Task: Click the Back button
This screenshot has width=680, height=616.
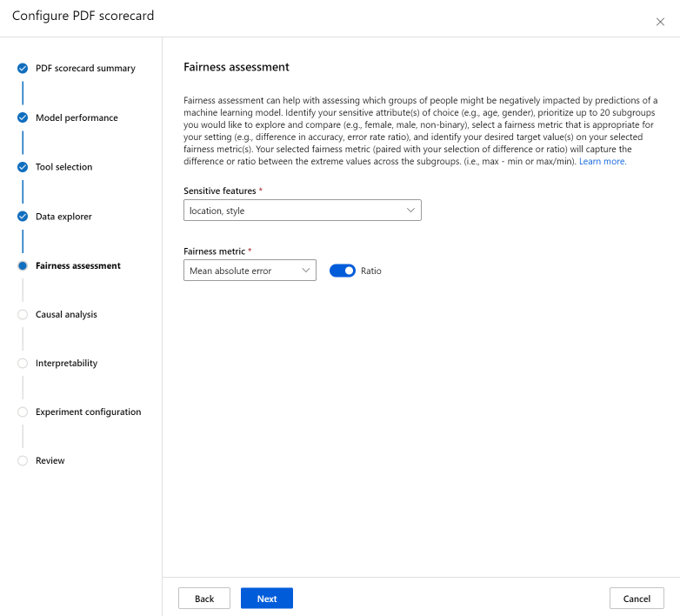Action: click(x=204, y=599)
